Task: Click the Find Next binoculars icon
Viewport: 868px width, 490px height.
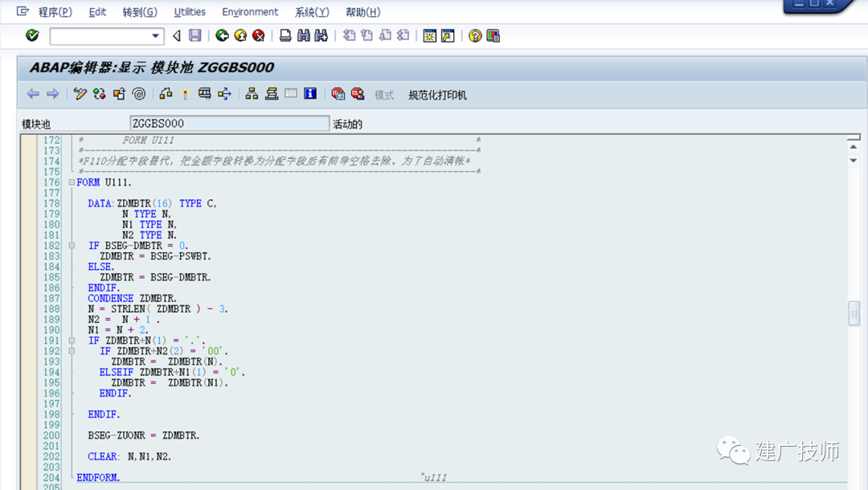Action: (x=321, y=36)
